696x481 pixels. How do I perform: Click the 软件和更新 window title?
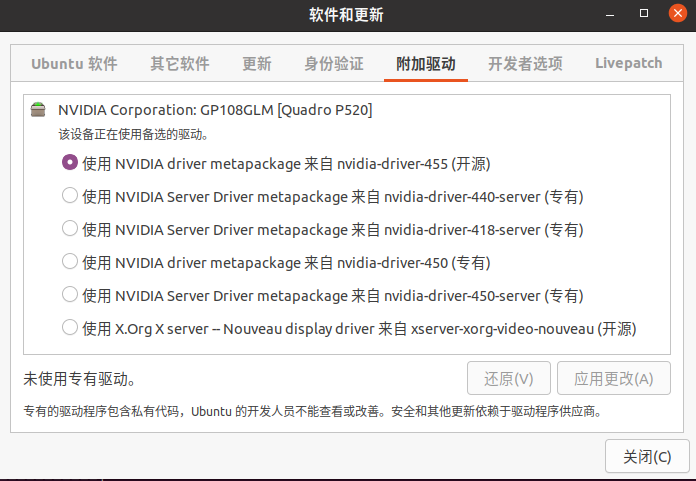point(347,15)
